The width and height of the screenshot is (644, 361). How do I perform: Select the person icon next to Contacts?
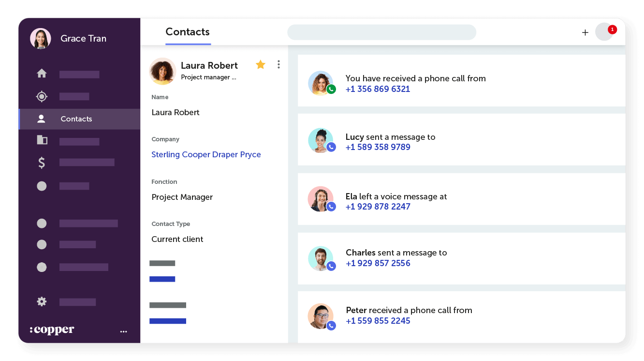(x=42, y=119)
